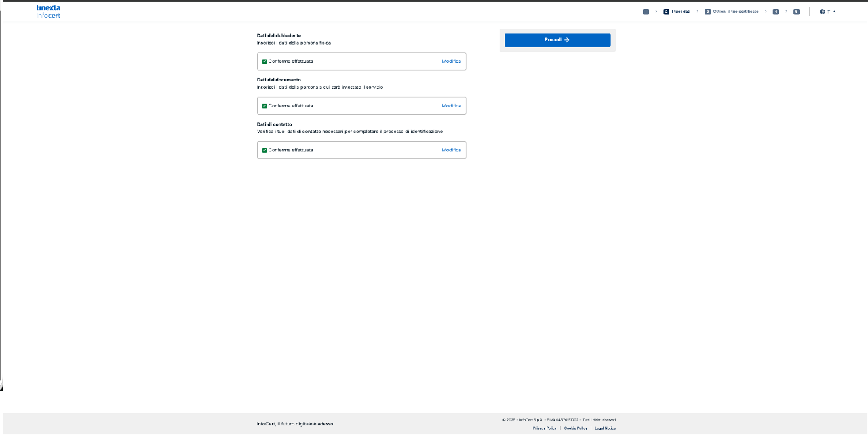
Task: Click Modifica for Dati del documento
Action: click(451, 106)
